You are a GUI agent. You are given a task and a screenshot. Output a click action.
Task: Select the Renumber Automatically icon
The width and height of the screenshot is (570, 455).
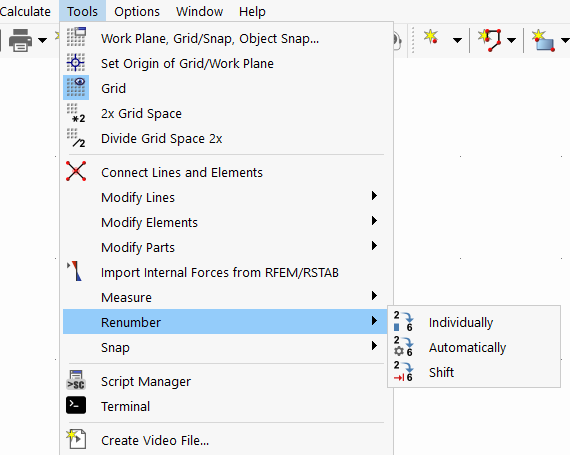point(403,347)
